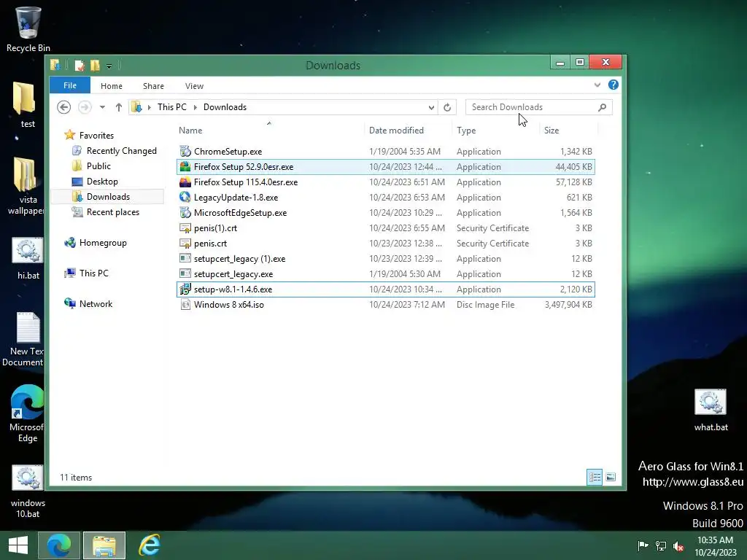Open the Explorer help icon
The width and height of the screenshot is (747, 560).
[613, 85]
